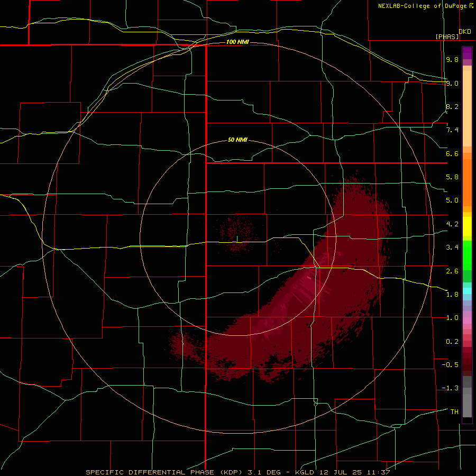
Task: Click the KGLD radar site marker at center
Action: (x=237, y=239)
